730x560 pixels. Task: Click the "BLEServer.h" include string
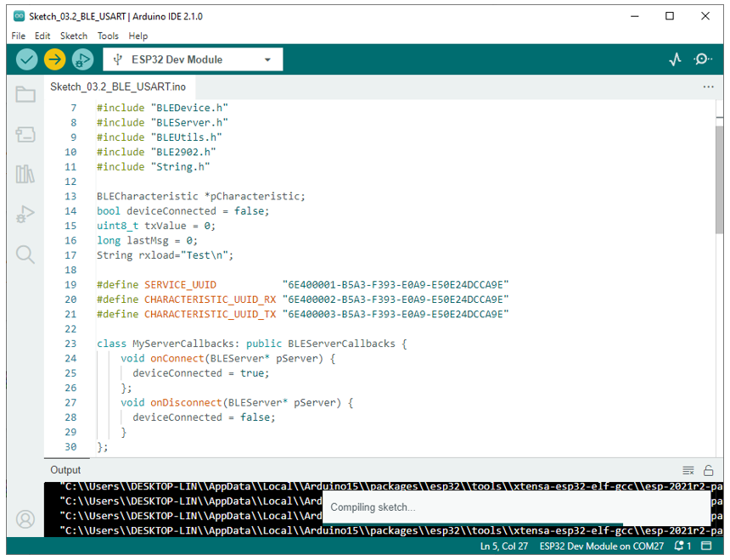189,123
